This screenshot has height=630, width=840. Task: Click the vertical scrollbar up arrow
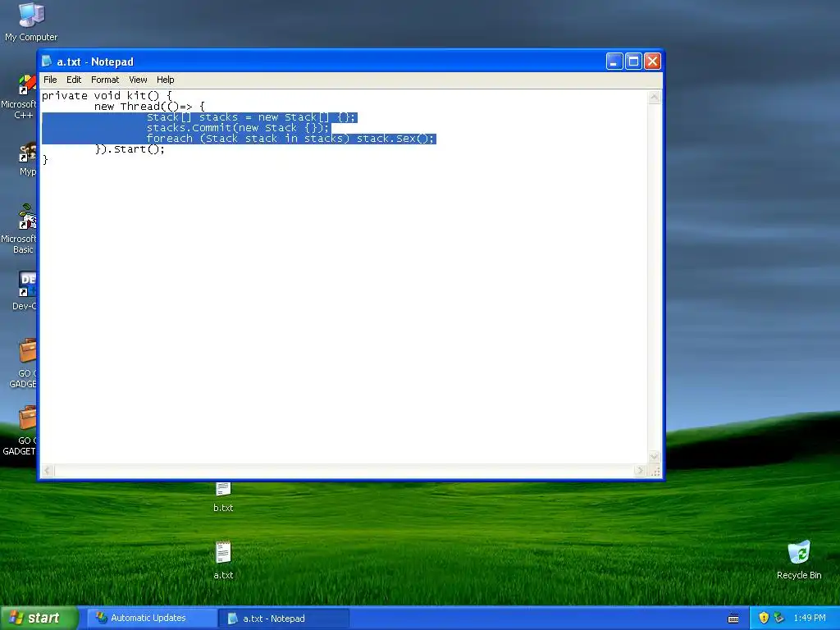pyautogui.click(x=654, y=97)
